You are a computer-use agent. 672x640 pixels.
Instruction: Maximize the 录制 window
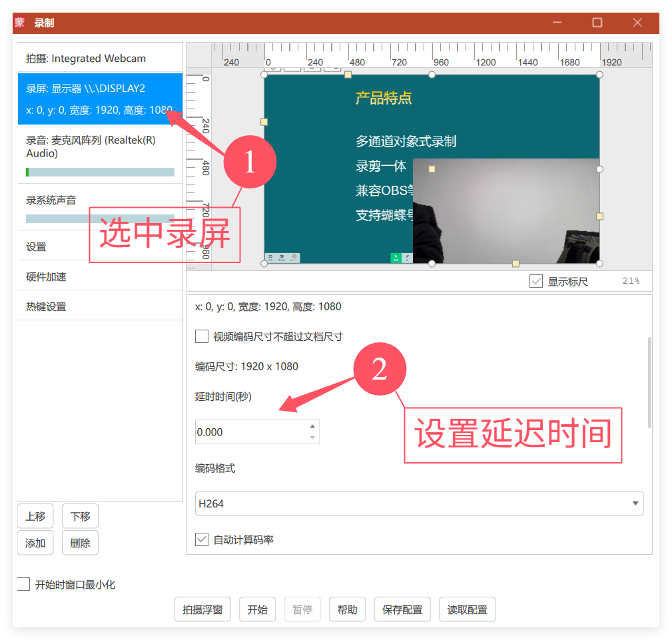tap(597, 22)
